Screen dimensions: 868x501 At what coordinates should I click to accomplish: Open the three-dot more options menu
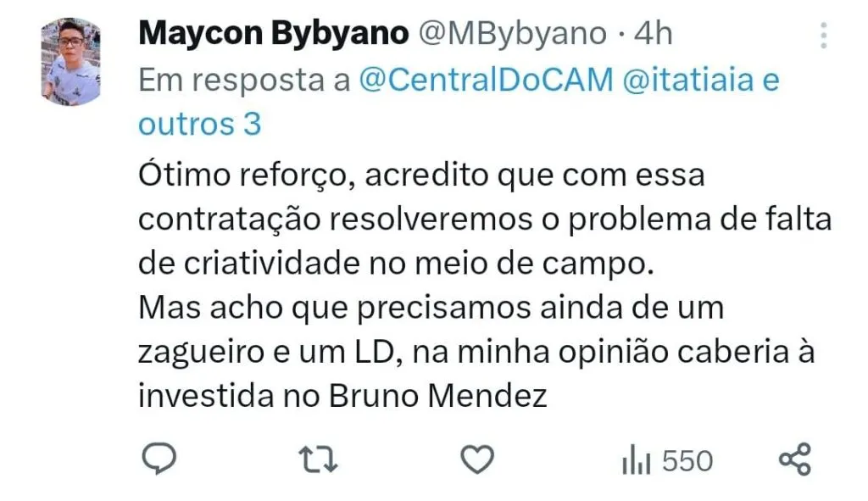(x=824, y=35)
